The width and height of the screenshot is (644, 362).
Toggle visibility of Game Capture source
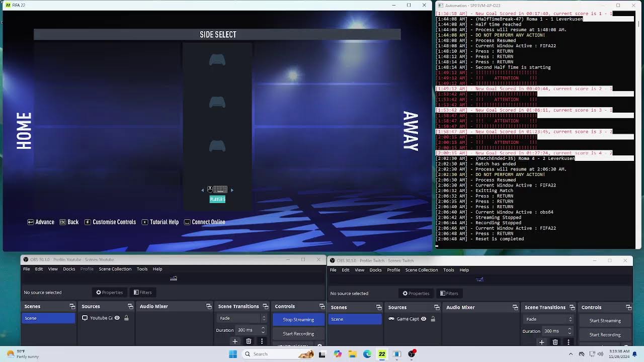[424, 319]
